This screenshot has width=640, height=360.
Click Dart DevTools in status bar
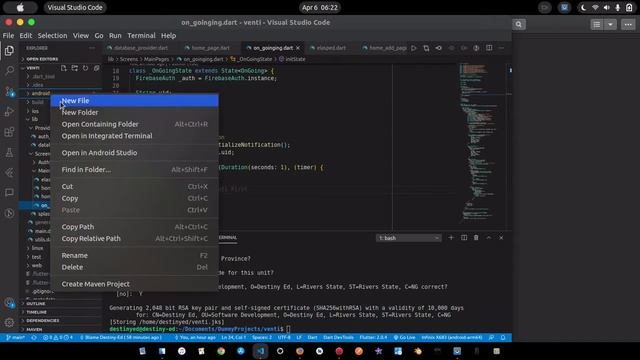click(x=338, y=338)
